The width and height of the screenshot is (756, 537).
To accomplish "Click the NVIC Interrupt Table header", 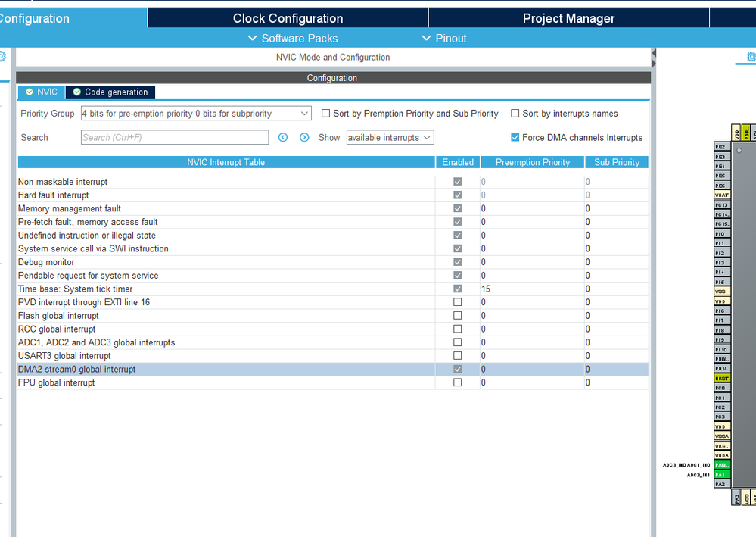I will tap(226, 162).
